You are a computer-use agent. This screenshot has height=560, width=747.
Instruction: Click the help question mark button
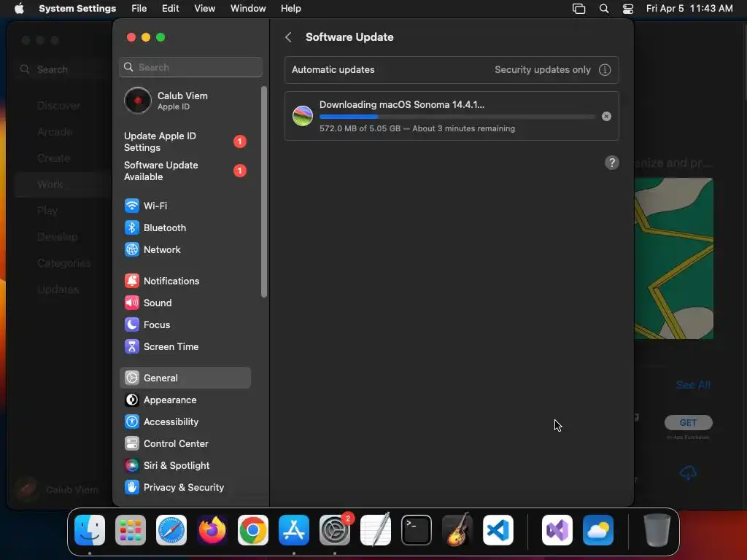[x=612, y=163]
